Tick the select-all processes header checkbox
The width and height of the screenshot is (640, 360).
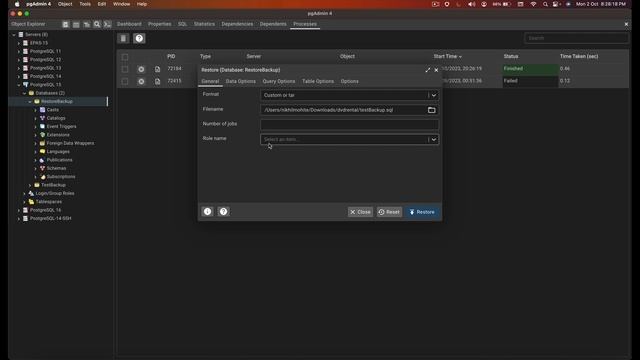[125, 57]
